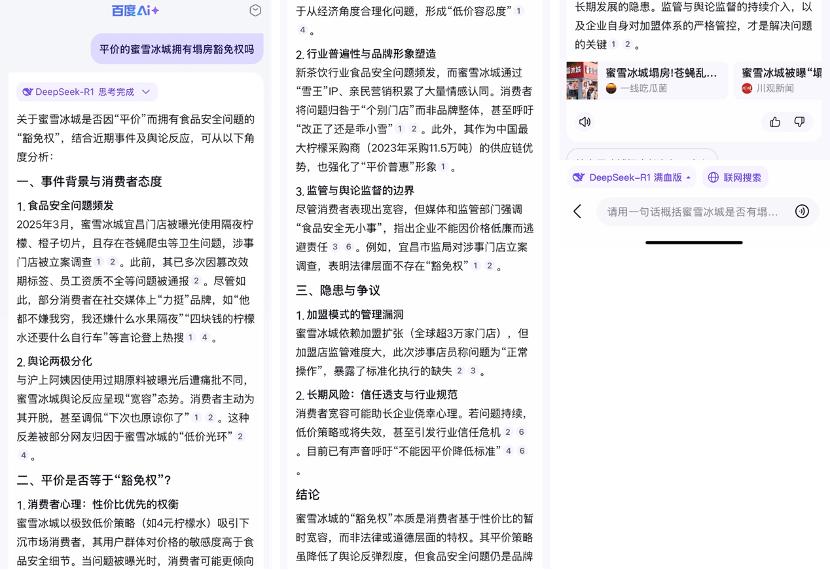Open citation 1 after 下次也原谅你了
The height and width of the screenshot is (570, 830).
[196, 417]
